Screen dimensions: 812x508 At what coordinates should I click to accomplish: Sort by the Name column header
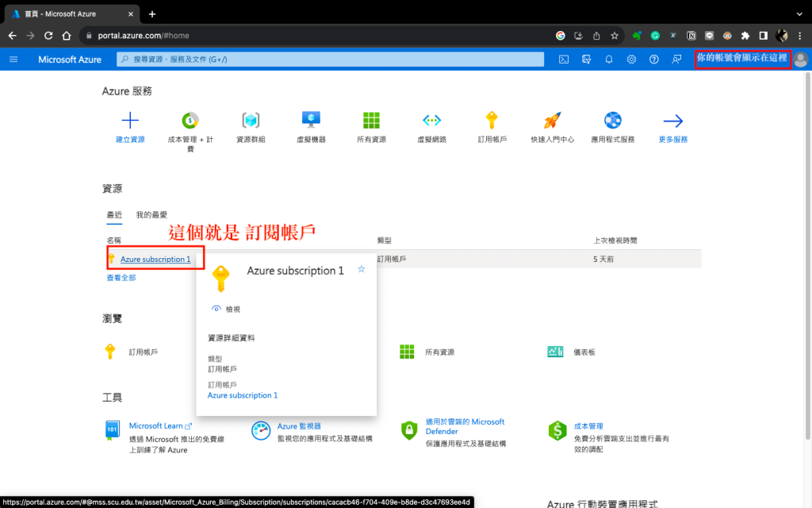[114, 241]
